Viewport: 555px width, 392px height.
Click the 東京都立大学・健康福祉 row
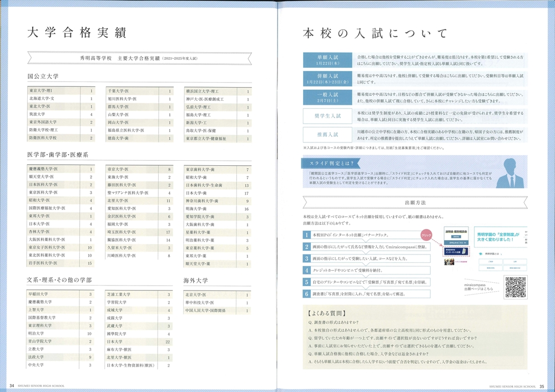pyautogui.click(x=218, y=139)
